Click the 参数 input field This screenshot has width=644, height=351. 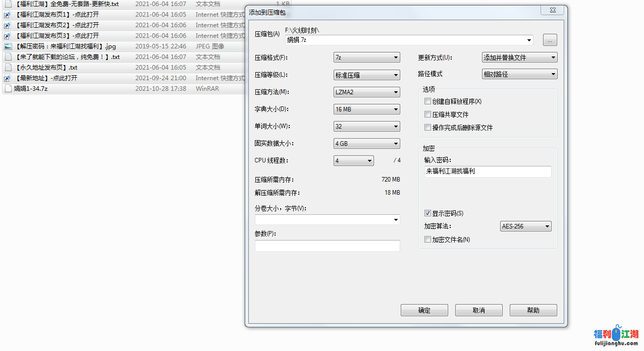point(327,246)
